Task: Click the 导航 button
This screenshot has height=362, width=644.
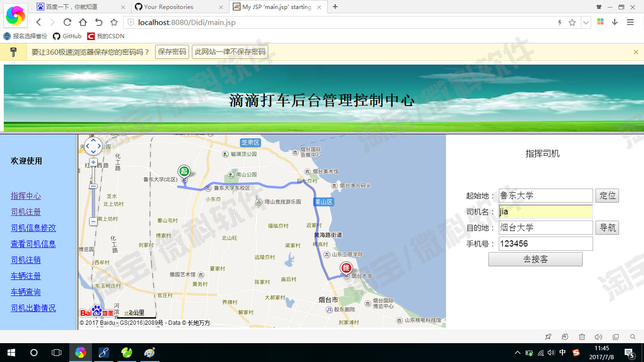Action: 607,228
